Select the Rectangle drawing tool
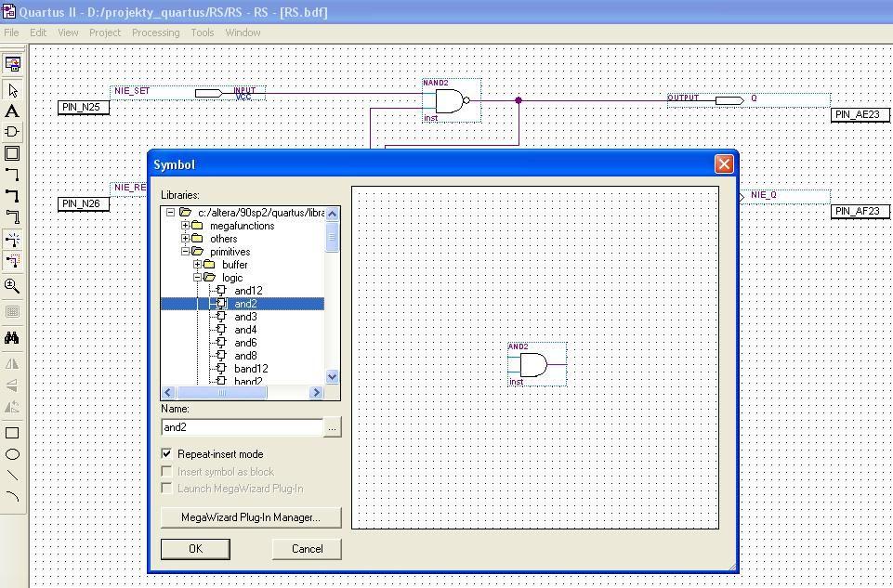The image size is (893, 588). coord(12,433)
